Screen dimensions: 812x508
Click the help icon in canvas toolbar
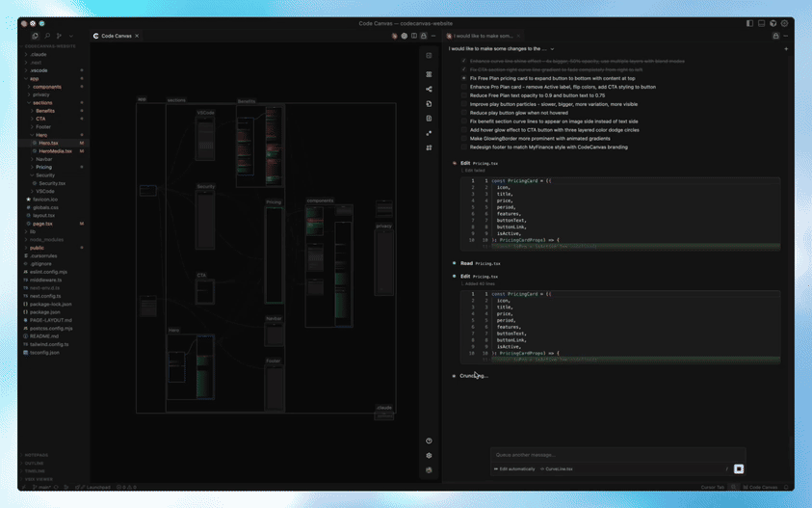point(429,441)
